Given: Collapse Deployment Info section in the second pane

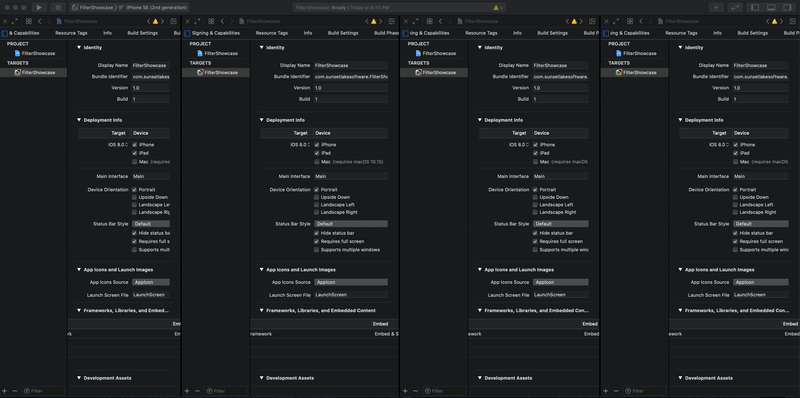Looking at the screenshot, I should tap(261, 120).
